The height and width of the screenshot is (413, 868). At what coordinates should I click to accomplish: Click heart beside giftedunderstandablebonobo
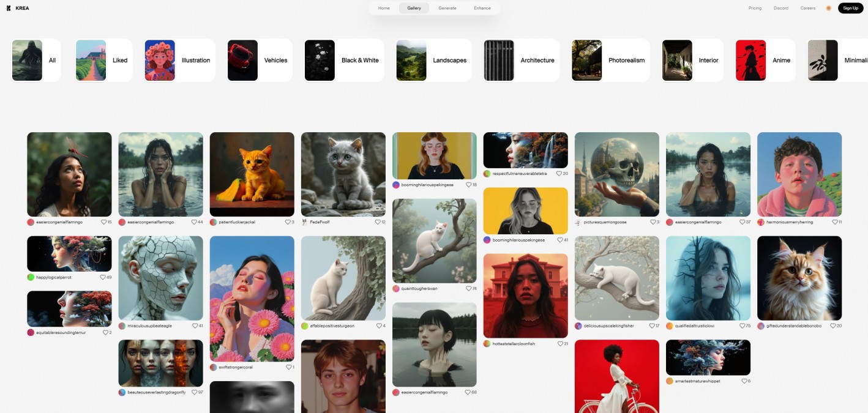tap(833, 326)
